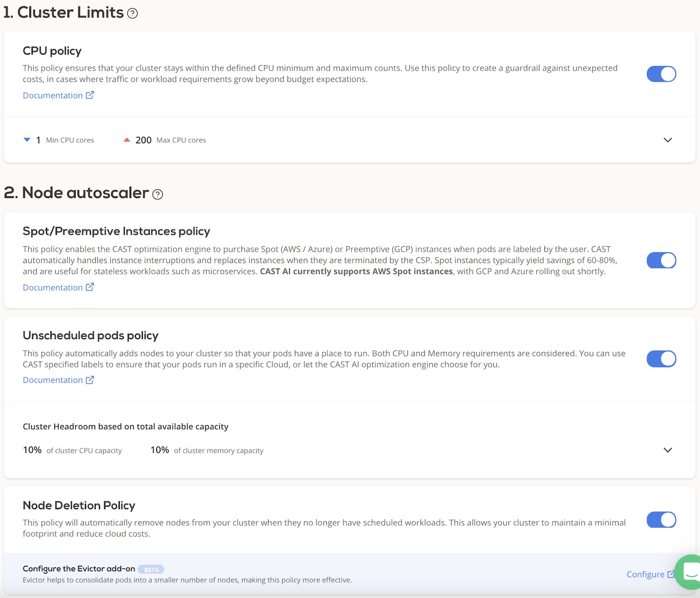The image size is (700, 598).
Task: Click Configure link for Evictor add-on
Action: (x=645, y=574)
